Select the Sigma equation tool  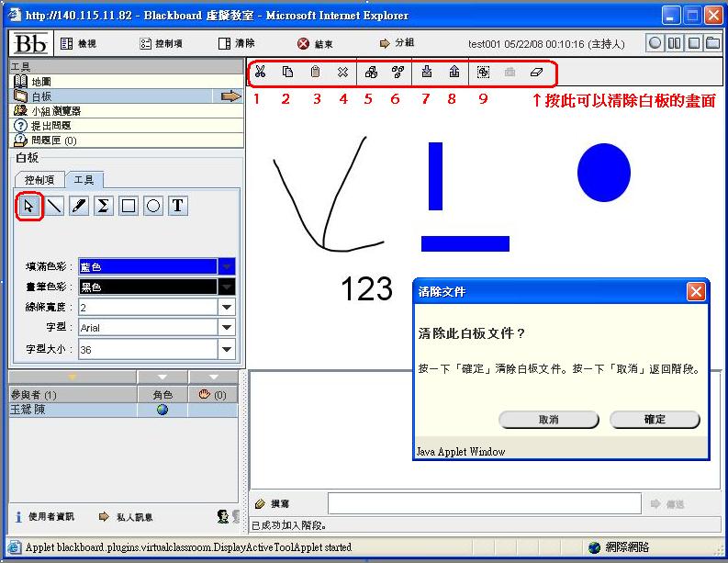tap(104, 206)
